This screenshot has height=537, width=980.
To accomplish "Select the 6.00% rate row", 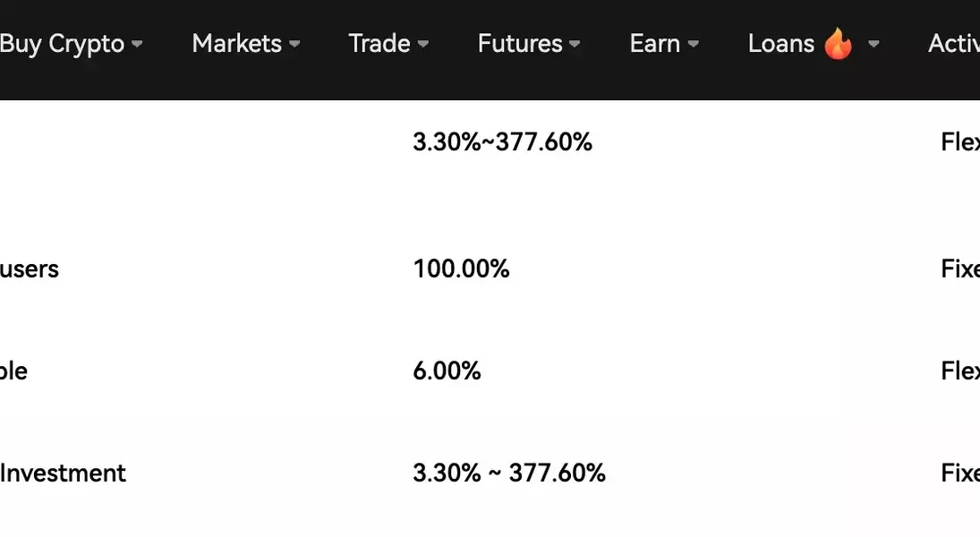I will 447,371.
